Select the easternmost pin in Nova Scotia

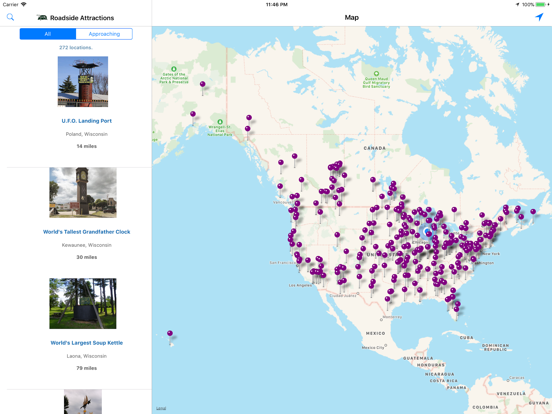pos(533,212)
